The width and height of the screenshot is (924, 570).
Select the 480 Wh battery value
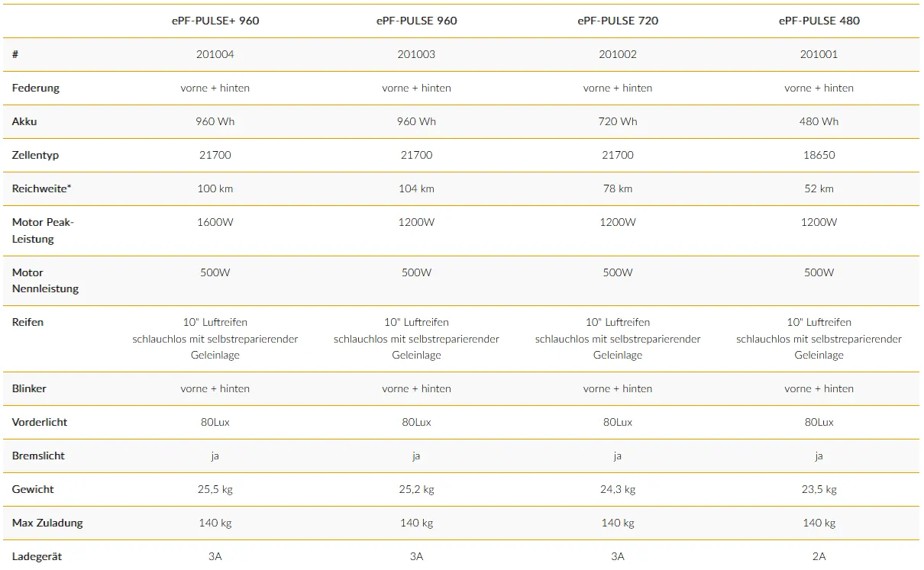819,121
